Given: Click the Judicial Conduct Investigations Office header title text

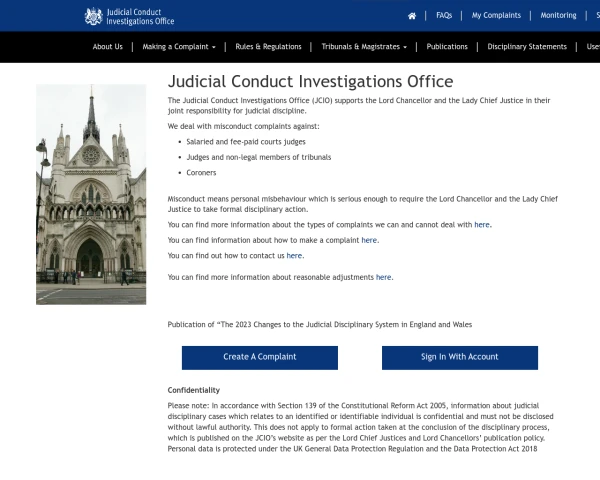Looking at the screenshot, I should coord(140,16).
